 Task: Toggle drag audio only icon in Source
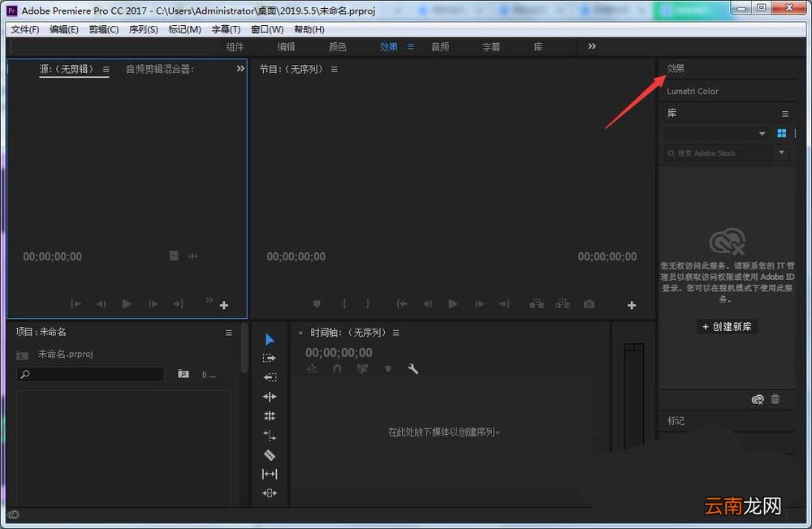point(193,256)
